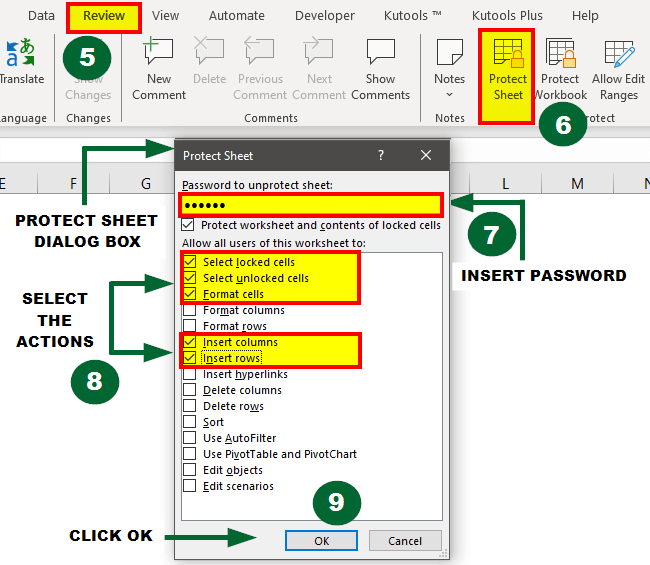Open the View tab
The height and width of the screenshot is (565, 650).
click(165, 16)
